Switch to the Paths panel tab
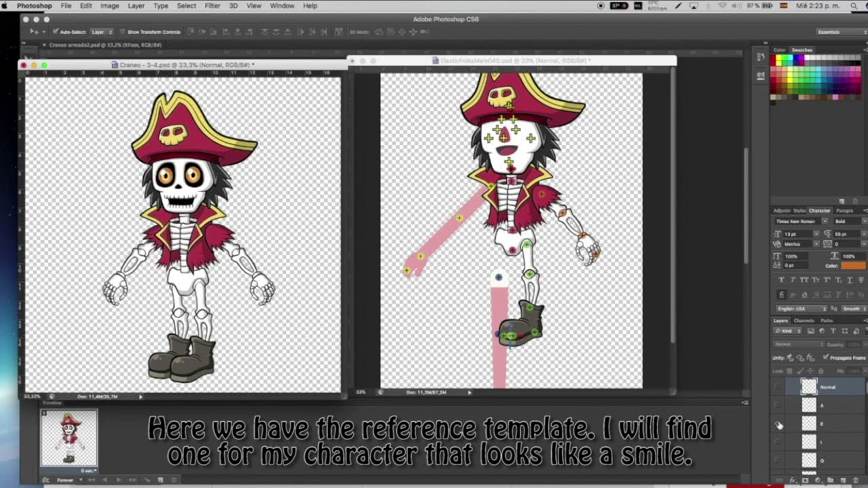The image size is (868, 488). [x=827, y=321]
